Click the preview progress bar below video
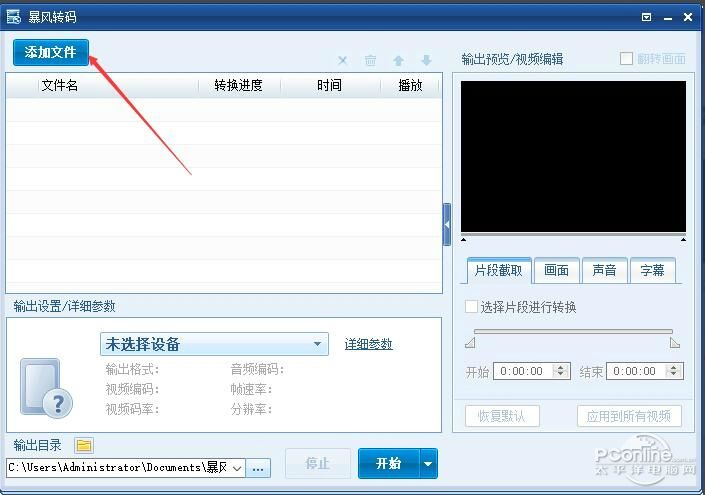705x495 pixels. click(573, 235)
